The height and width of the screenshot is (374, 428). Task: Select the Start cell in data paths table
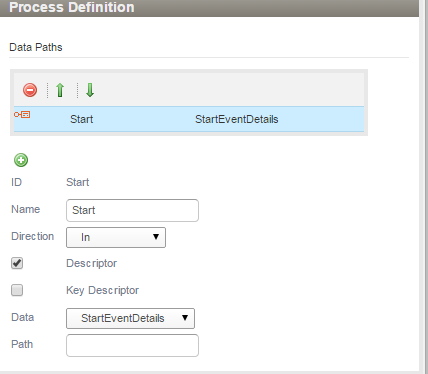click(x=82, y=119)
